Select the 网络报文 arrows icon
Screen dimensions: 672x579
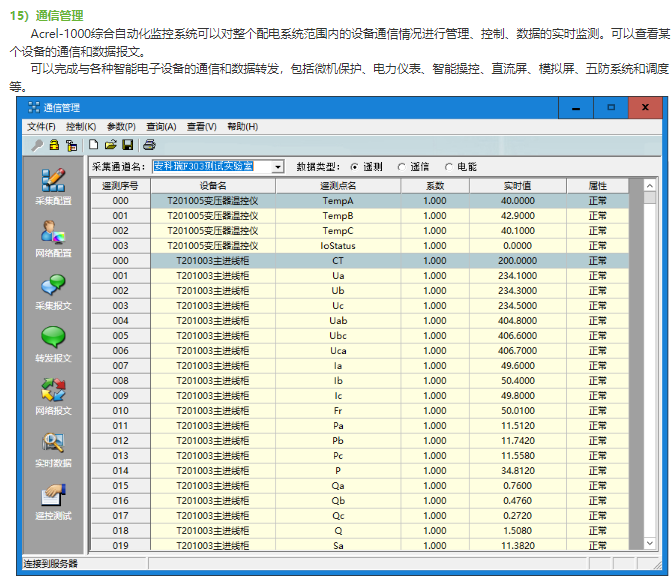tap(53, 396)
